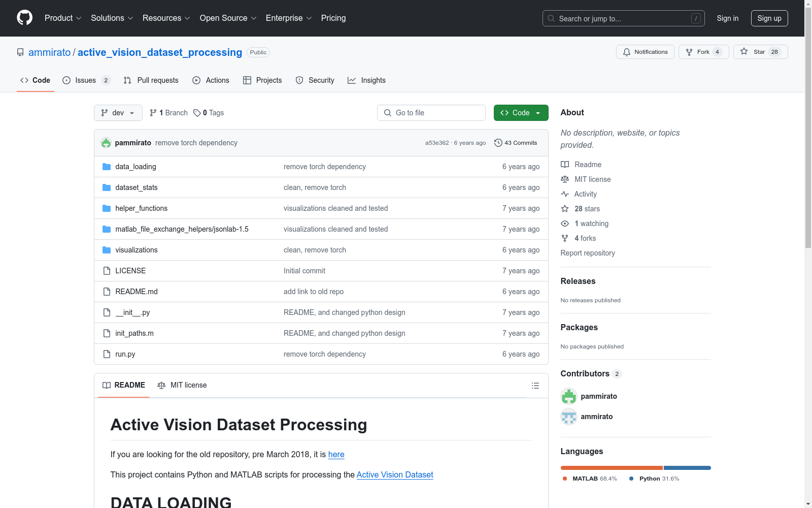Open the README outline list icon
Image resolution: width=812 pixels, height=508 pixels.
(535, 386)
